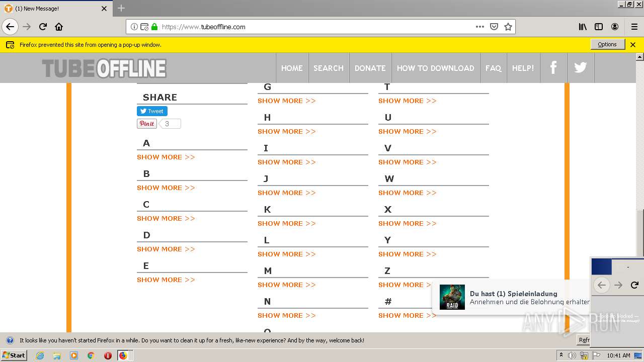Open media player taskbar icon
Image resolution: width=644 pixels, height=362 pixels.
pos(74,355)
